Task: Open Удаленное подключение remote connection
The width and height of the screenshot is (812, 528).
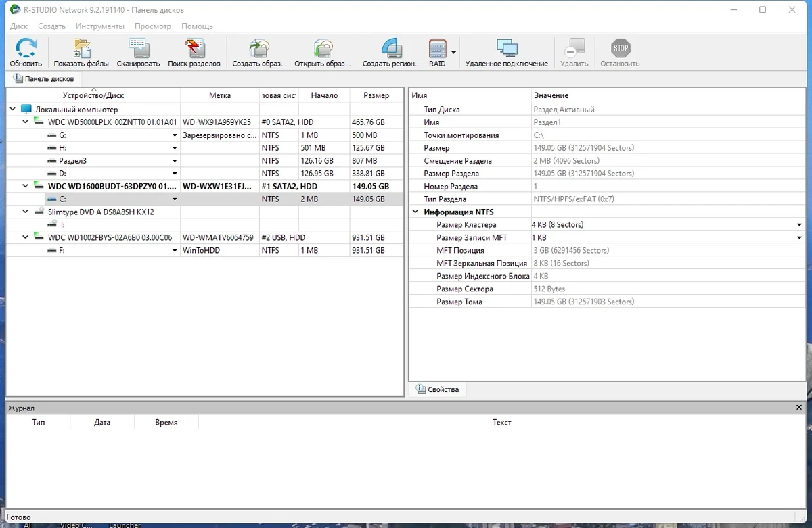Action: (x=507, y=49)
